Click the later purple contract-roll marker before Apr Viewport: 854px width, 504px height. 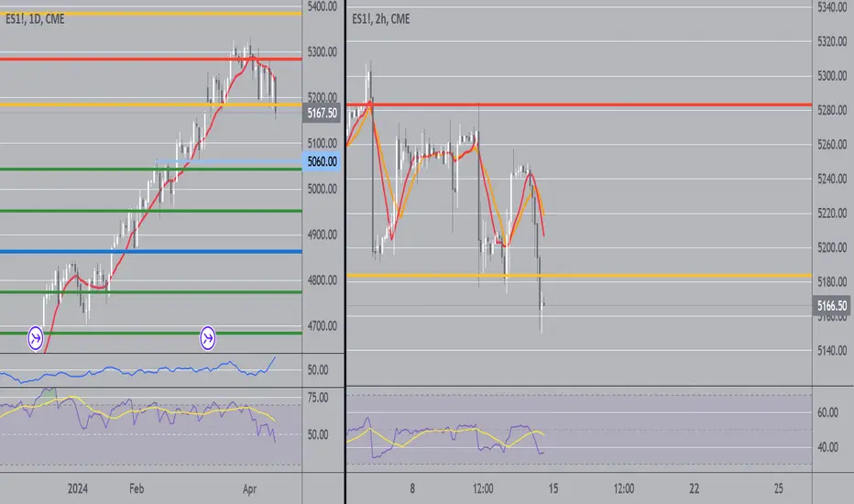click(x=207, y=338)
